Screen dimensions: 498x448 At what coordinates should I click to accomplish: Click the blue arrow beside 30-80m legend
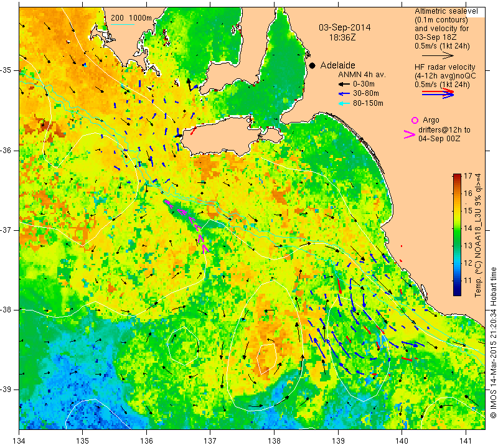tap(344, 94)
